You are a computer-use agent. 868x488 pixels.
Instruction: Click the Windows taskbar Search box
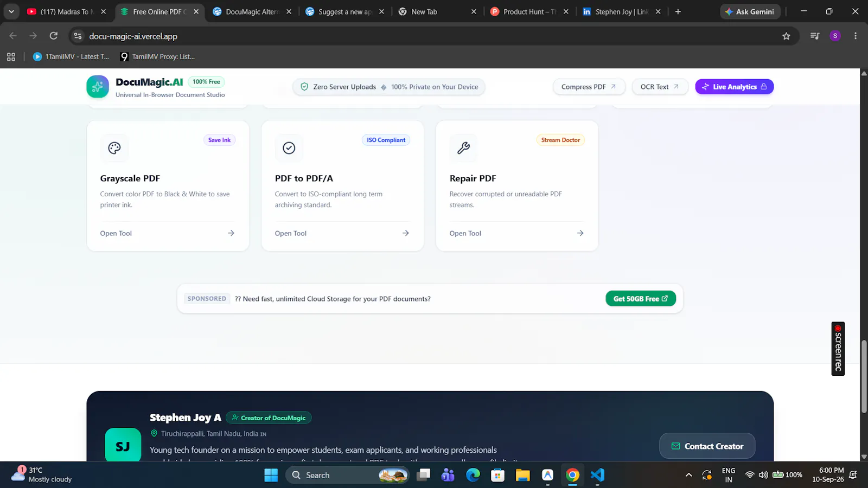347,475
